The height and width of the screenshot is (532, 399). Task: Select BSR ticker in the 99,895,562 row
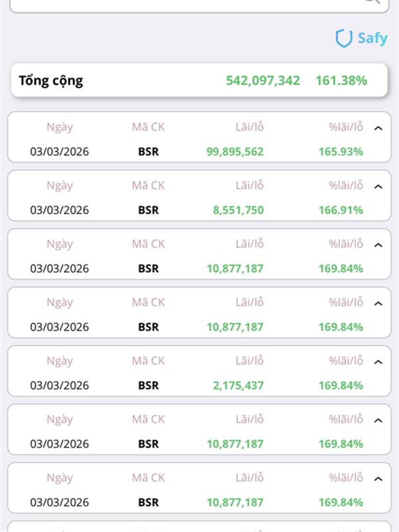click(148, 152)
